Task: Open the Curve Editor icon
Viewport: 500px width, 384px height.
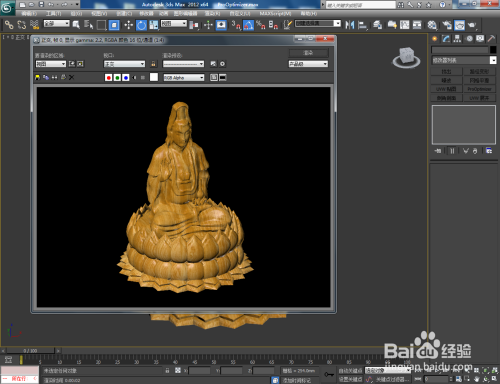Action: click(x=405, y=25)
